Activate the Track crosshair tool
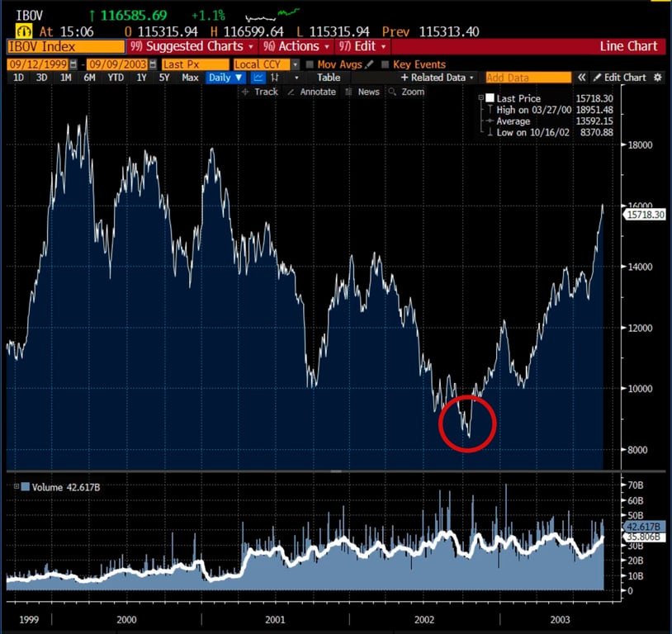Image resolution: width=672 pixels, height=634 pixels. click(260, 92)
